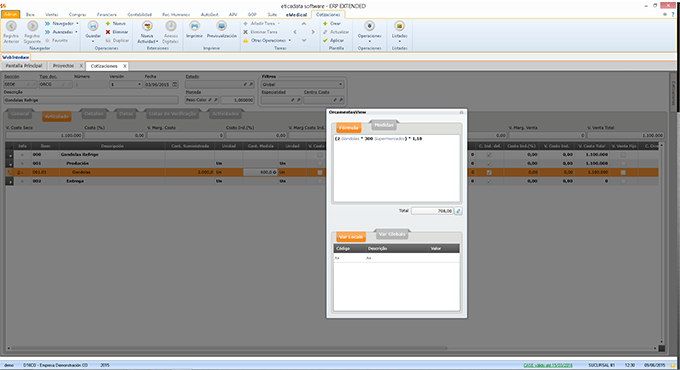Click the Guardar save icon
680x370 pixels.
[93, 26]
